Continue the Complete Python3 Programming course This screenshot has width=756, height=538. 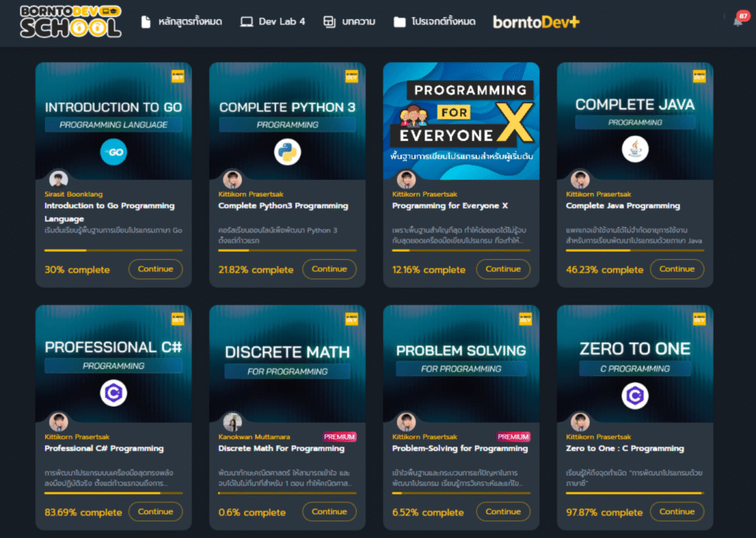(x=329, y=269)
